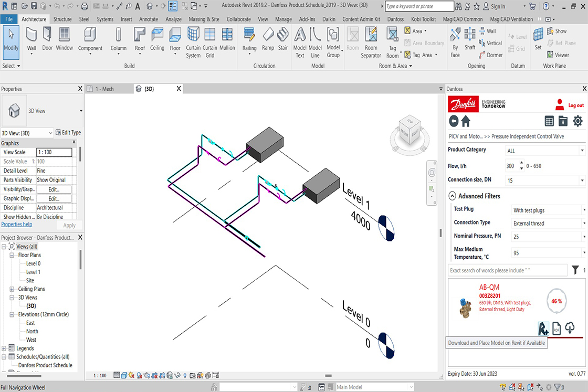Open the Danfoss settings gear
Screen dimensions: 588x392
coord(577,121)
